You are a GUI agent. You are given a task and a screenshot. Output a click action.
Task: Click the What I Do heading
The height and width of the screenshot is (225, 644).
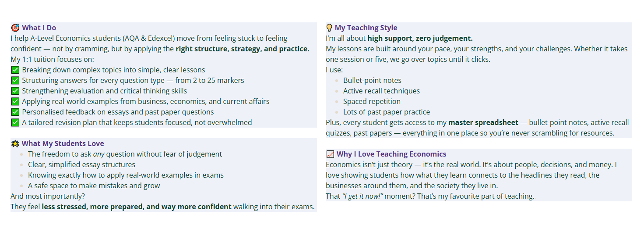click(x=39, y=28)
